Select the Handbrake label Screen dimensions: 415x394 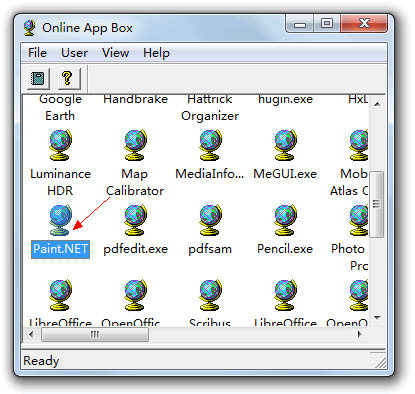(135, 99)
